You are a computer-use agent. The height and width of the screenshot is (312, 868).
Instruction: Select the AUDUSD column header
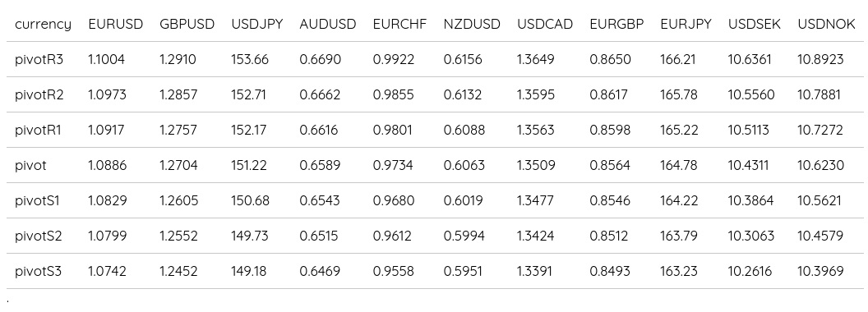point(328,25)
